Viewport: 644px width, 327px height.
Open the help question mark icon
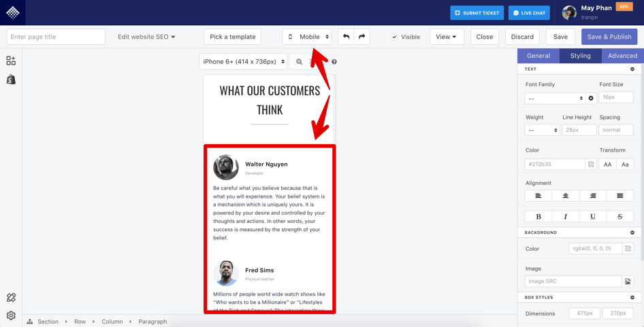coord(334,62)
